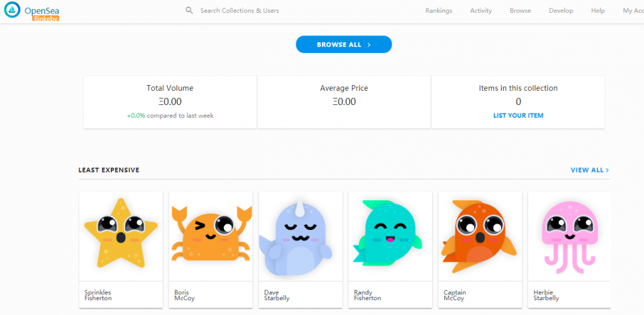The image size is (644, 315).
Task: Open the Herbie Starbelly jellyfish image
Action: pyautogui.click(x=569, y=235)
